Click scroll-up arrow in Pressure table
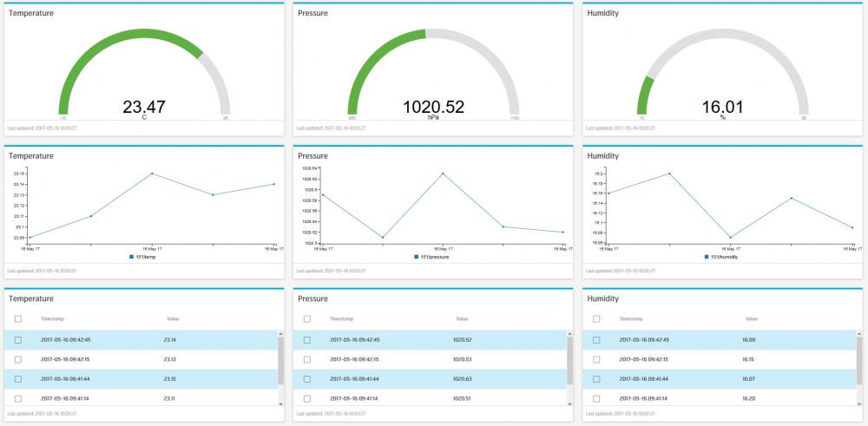Viewport: 868px width, 426px height. point(569,333)
